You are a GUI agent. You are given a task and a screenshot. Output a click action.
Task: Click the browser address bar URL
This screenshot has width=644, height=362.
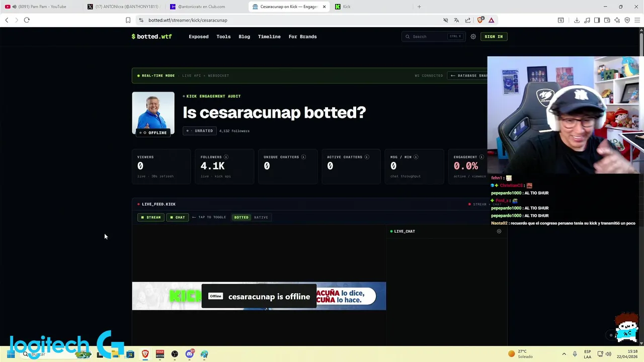(188, 20)
